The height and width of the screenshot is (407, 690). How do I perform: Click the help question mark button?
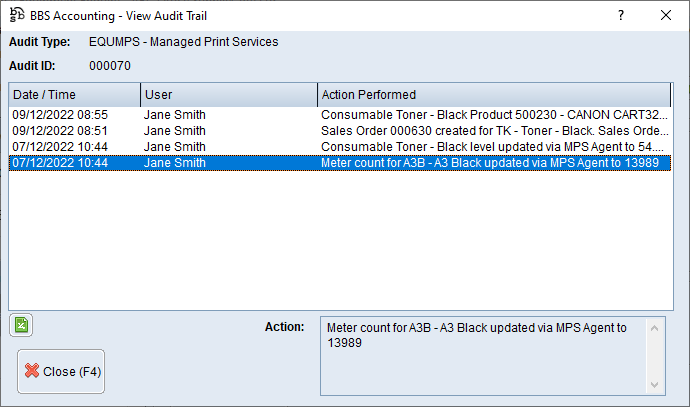pyautogui.click(x=621, y=15)
